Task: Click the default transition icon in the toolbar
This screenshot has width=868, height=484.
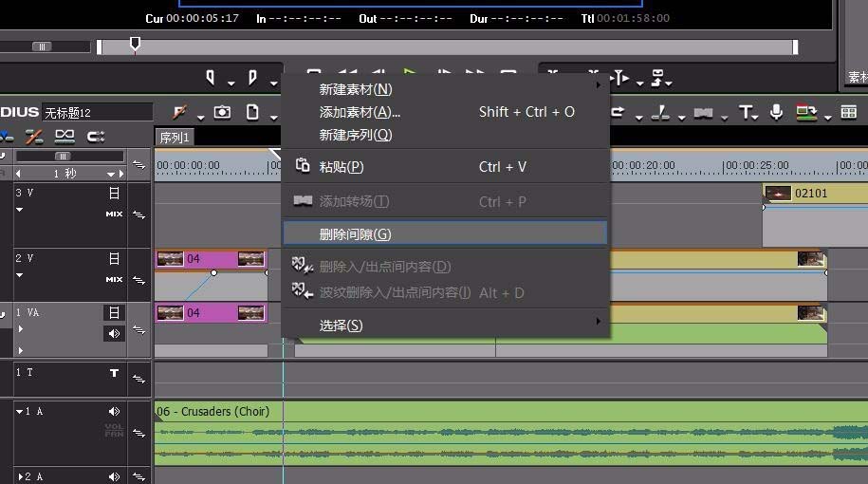Action: [704, 113]
